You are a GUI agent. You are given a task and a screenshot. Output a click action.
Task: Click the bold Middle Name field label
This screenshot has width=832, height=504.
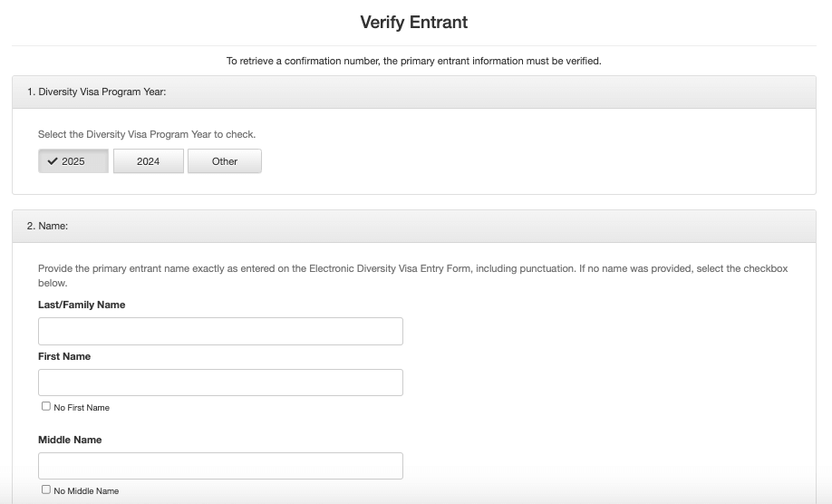70,440
